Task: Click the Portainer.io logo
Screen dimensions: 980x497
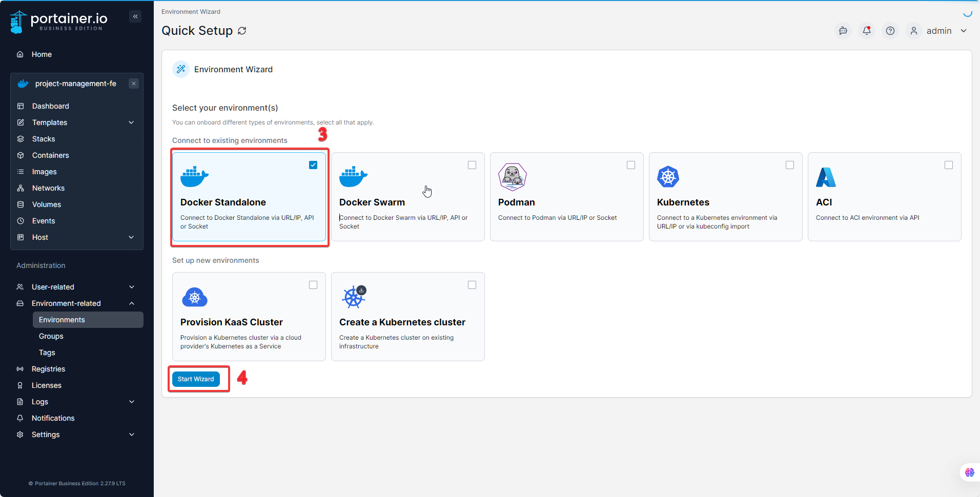Action: pyautogui.click(x=59, y=22)
